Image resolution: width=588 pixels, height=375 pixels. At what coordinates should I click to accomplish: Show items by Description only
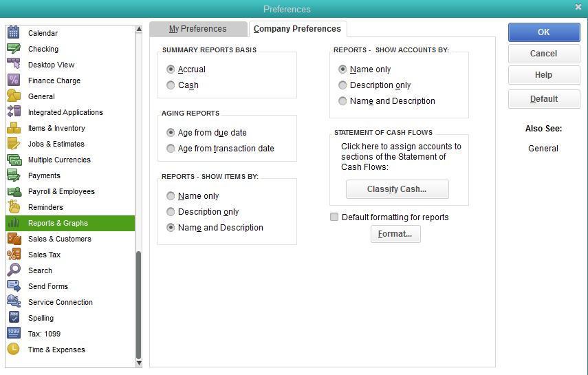pyautogui.click(x=171, y=212)
